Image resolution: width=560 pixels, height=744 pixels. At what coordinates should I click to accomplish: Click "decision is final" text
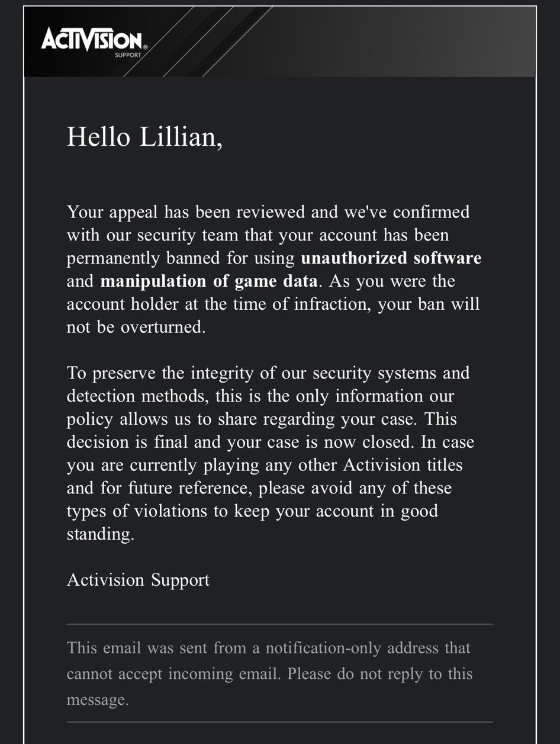120,442
